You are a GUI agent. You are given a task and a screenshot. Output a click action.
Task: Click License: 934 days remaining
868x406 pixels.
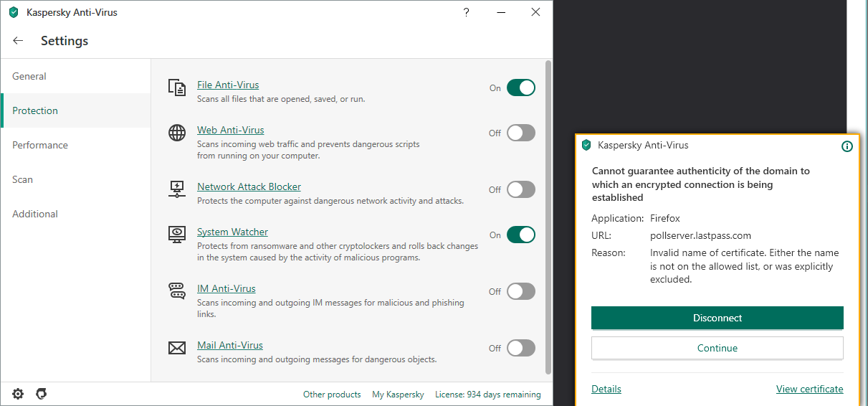488,394
